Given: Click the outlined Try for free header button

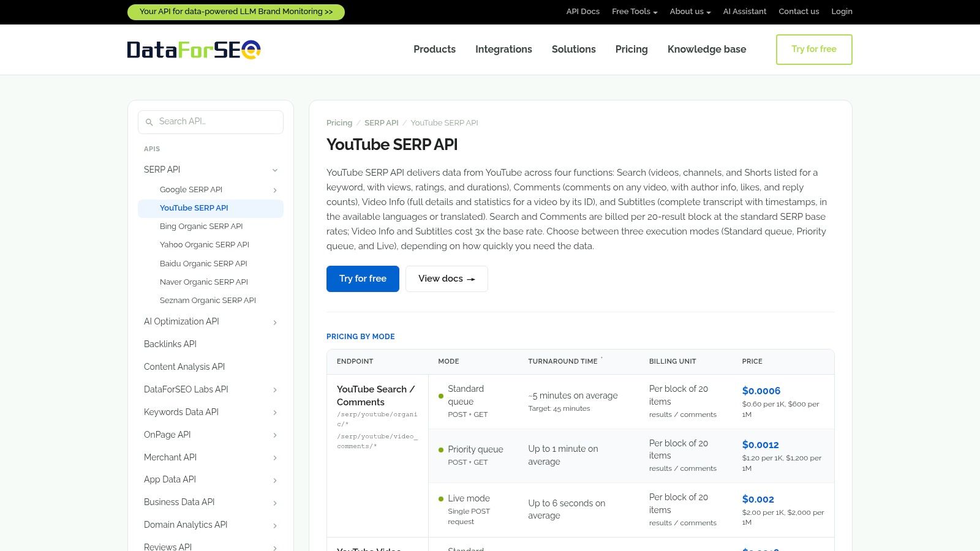Looking at the screenshot, I should tap(814, 50).
